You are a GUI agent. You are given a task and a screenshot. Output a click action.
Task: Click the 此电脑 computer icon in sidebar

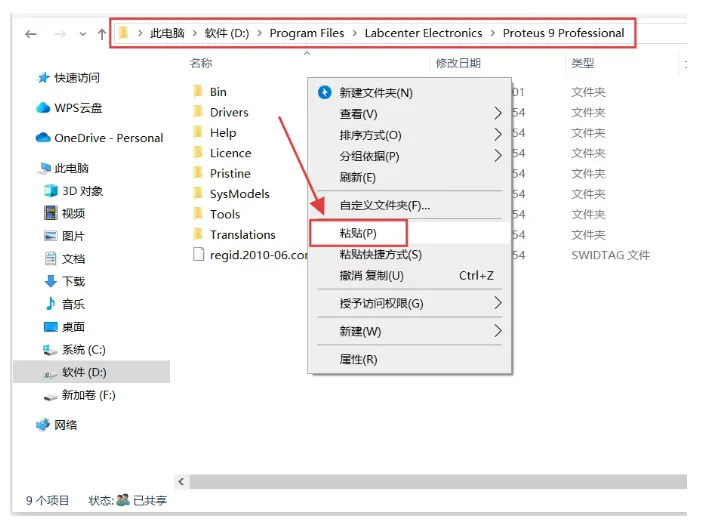(x=44, y=168)
